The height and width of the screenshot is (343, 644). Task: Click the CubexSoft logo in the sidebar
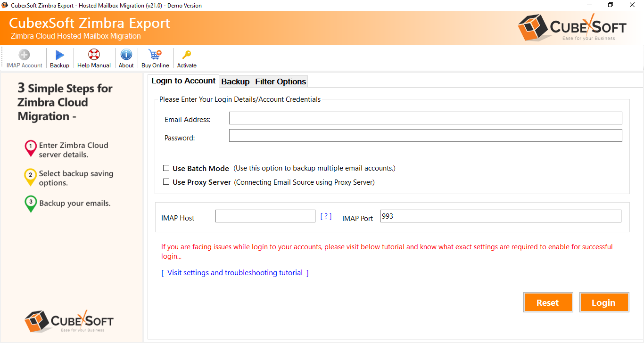click(69, 321)
